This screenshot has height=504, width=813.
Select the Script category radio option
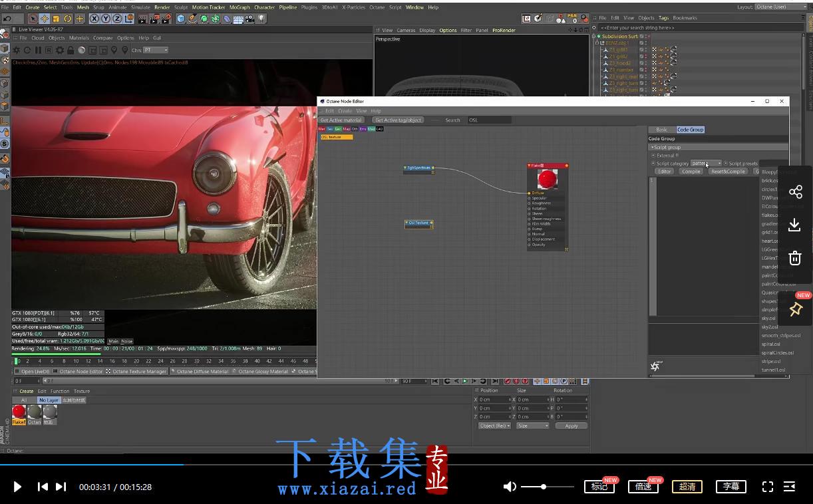[654, 163]
